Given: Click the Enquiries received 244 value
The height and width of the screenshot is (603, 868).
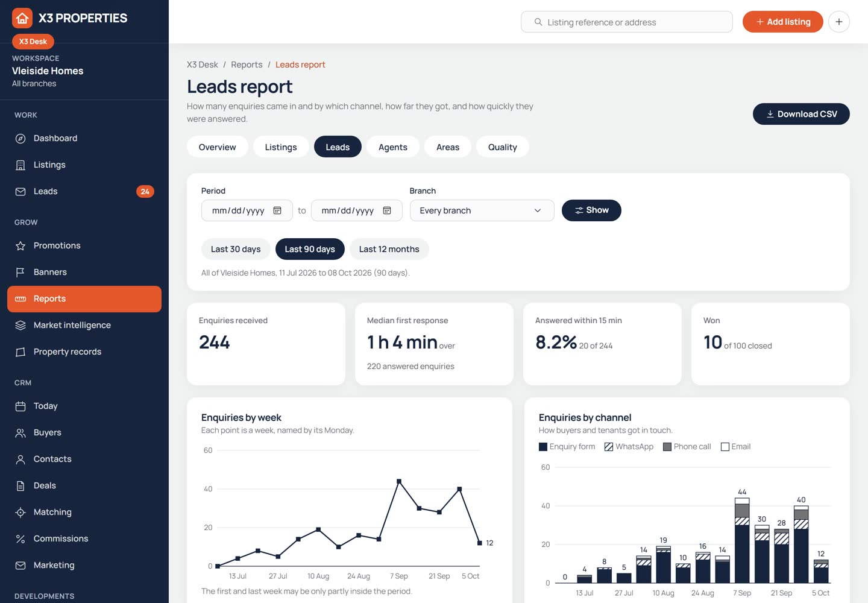Looking at the screenshot, I should 215,343.
